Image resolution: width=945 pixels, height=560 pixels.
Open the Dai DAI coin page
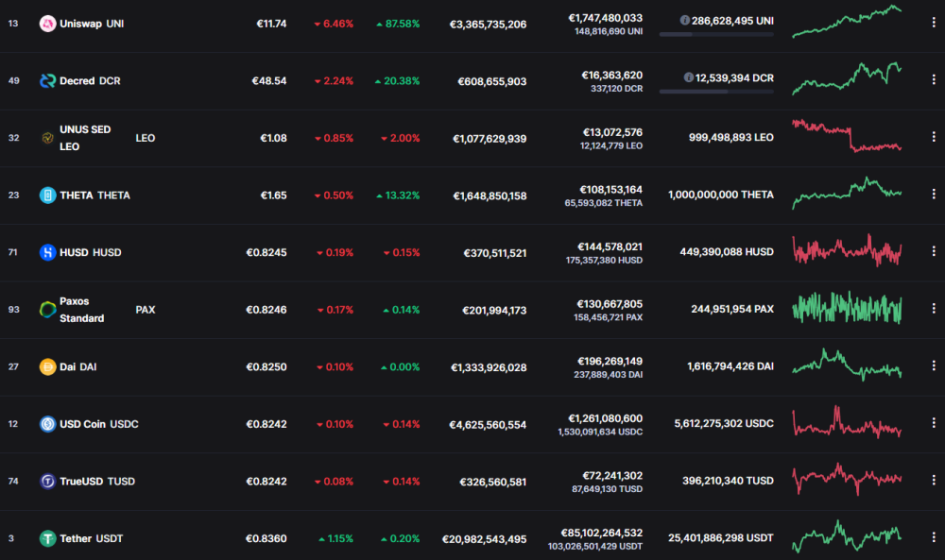(77, 366)
